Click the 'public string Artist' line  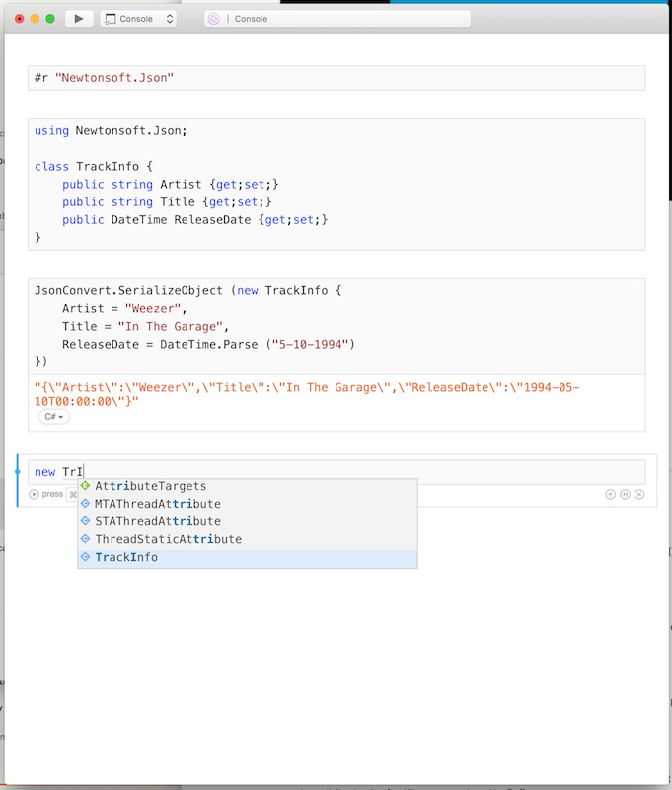(x=170, y=185)
